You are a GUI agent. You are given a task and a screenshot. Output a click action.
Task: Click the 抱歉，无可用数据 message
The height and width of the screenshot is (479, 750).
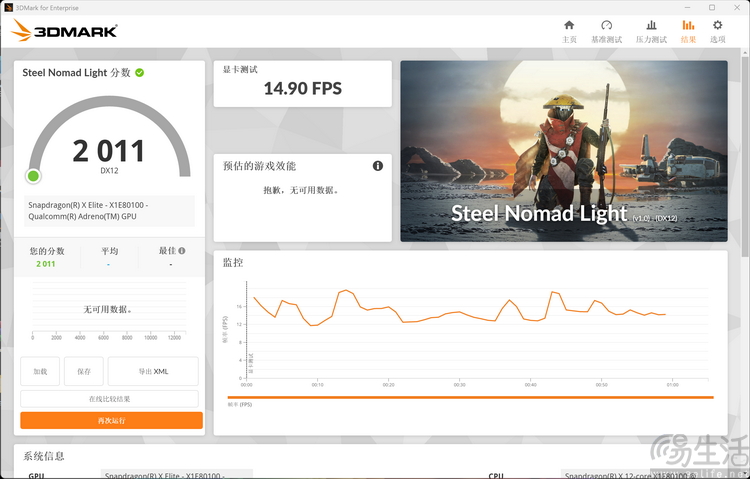[x=302, y=190]
